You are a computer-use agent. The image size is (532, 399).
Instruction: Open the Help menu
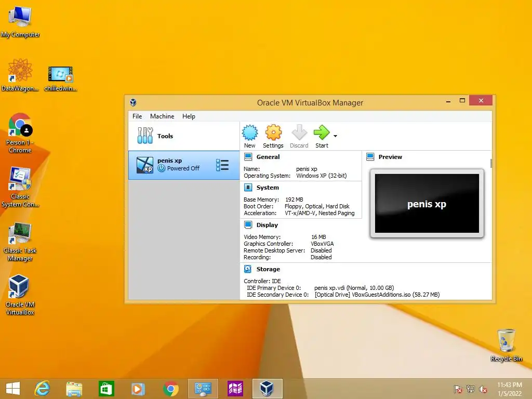(189, 116)
